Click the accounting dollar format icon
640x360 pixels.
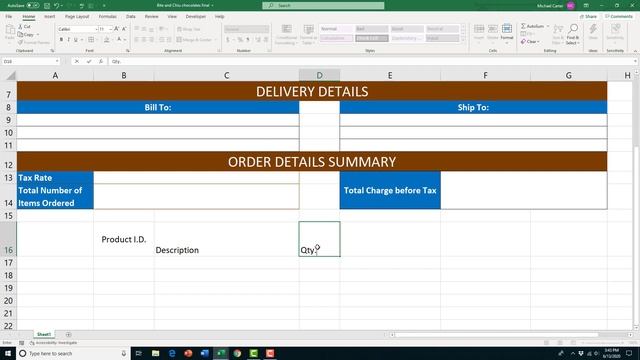(x=228, y=40)
